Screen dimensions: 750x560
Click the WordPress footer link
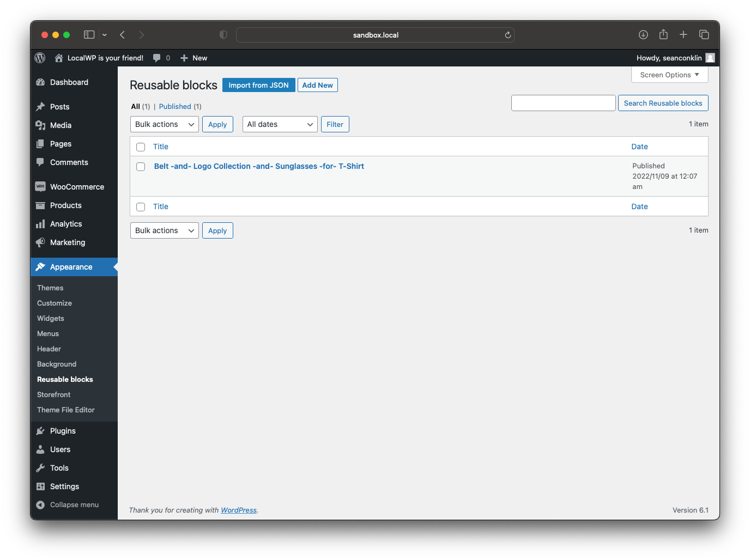point(239,510)
